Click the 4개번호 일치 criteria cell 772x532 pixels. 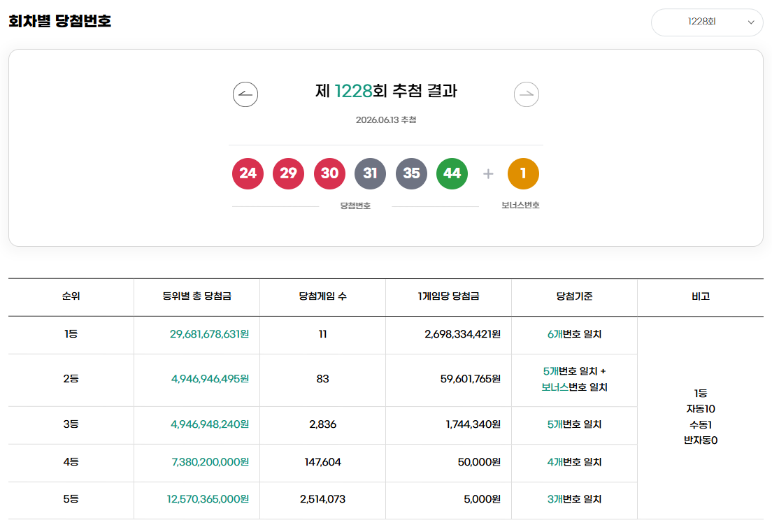pos(575,462)
